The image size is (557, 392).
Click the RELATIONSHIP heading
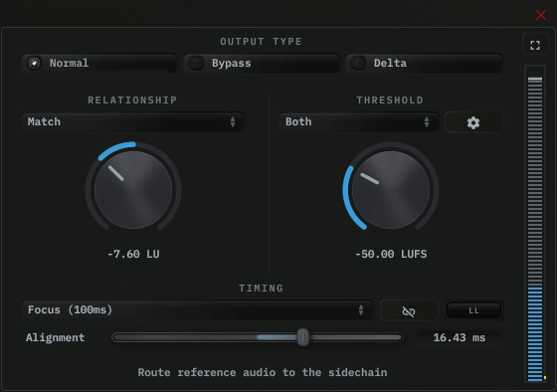click(132, 100)
